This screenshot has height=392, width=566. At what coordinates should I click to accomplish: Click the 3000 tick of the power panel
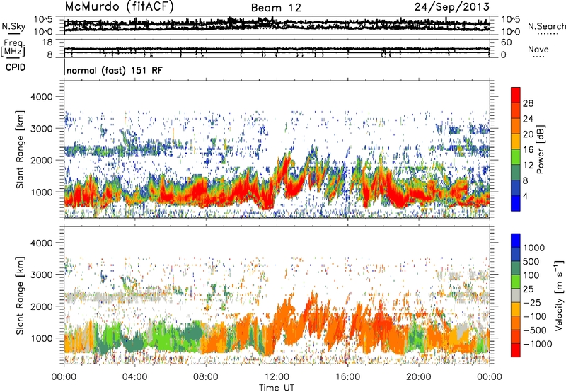[41, 129]
